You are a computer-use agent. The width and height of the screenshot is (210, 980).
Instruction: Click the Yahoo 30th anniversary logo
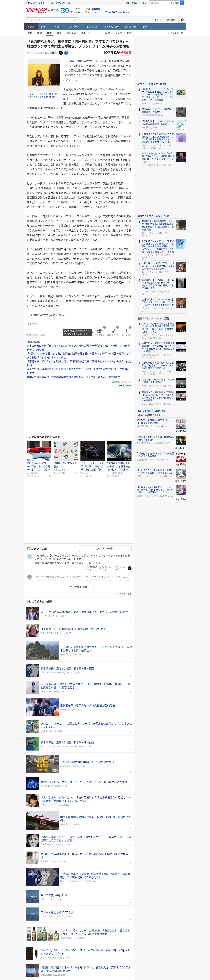(x=67, y=11)
